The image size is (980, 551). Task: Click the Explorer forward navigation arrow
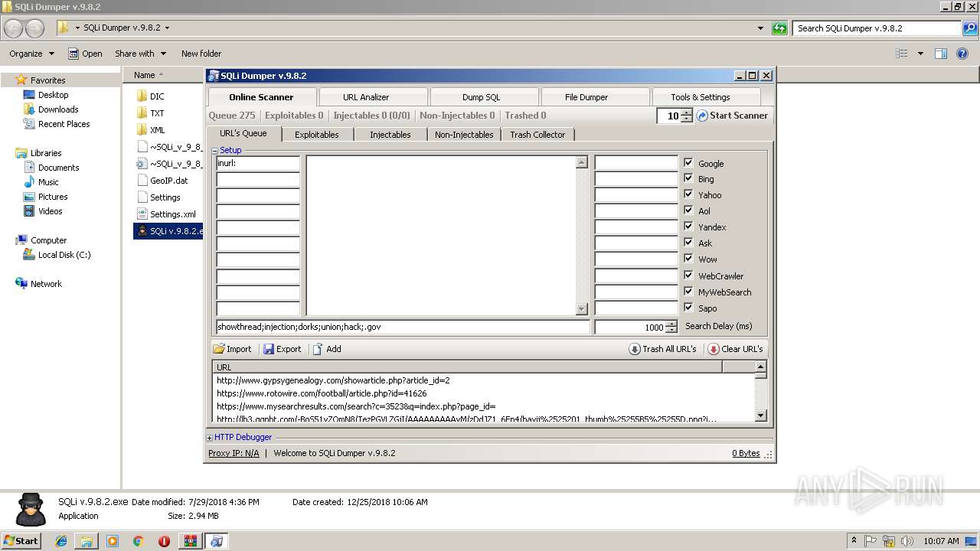[x=35, y=28]
